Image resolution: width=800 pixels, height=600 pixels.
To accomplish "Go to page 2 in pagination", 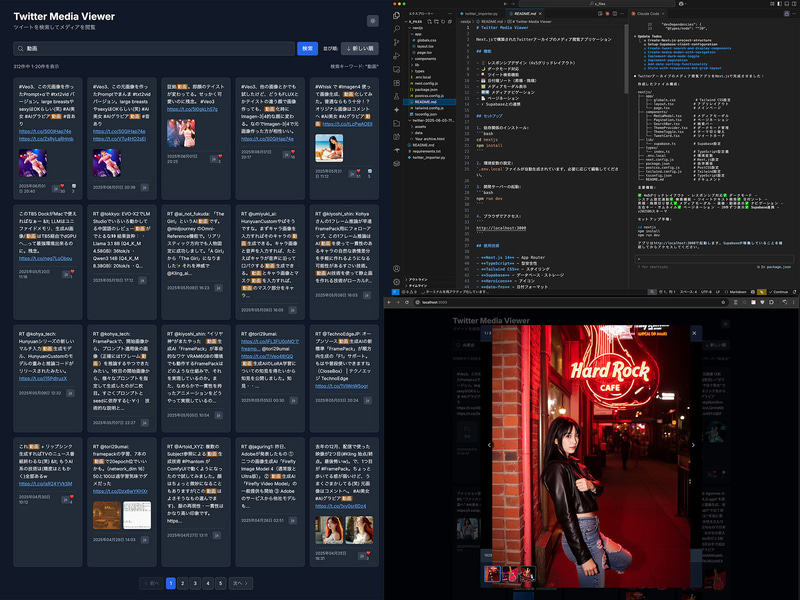I will coord(183,583).
